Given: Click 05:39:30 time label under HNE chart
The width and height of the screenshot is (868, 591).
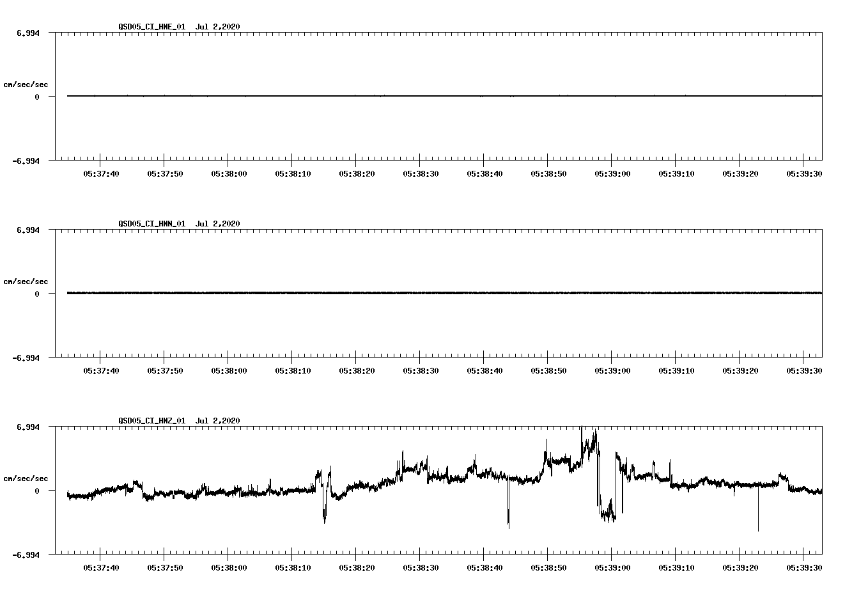Looking at the screenshot, I should (x=804, y=174).
